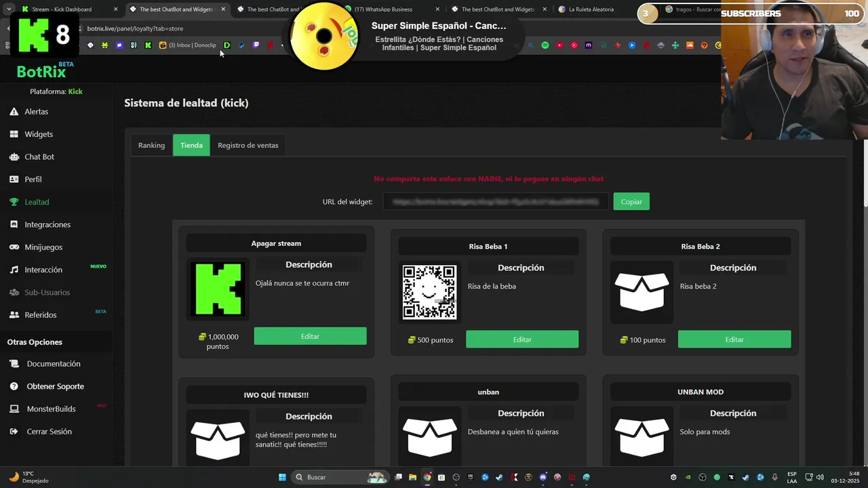Viewport: 868px width, 488px height.
Task: Open the clock and date panel
Action: (845, 477)
